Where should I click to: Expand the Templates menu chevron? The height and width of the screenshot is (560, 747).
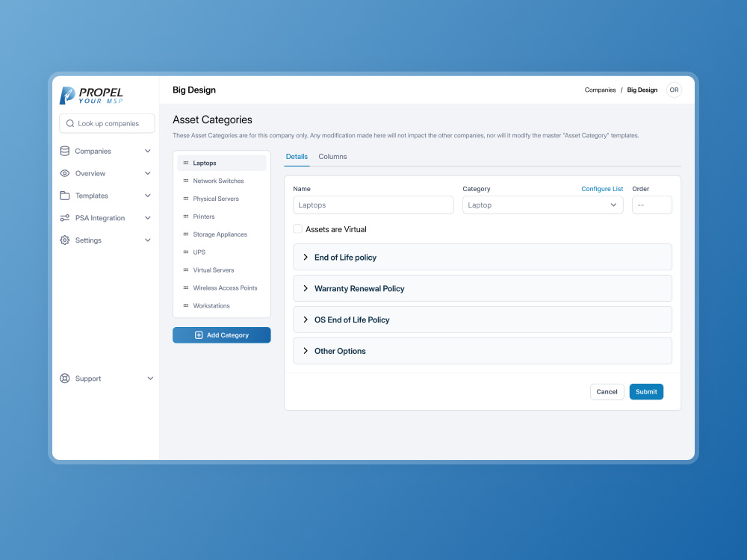[148, 196]
